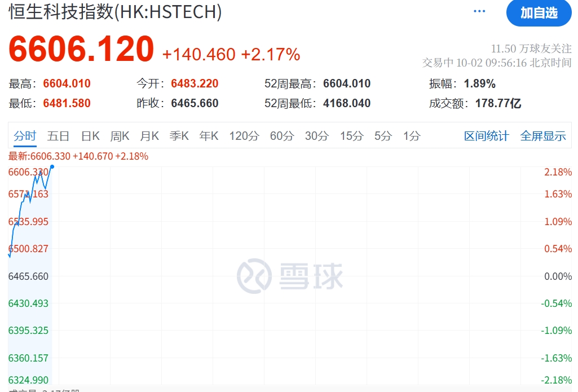This screenshot has height=392, width=578.
Task: Choose the 60分 interval tab
Action: pos(282,136)
